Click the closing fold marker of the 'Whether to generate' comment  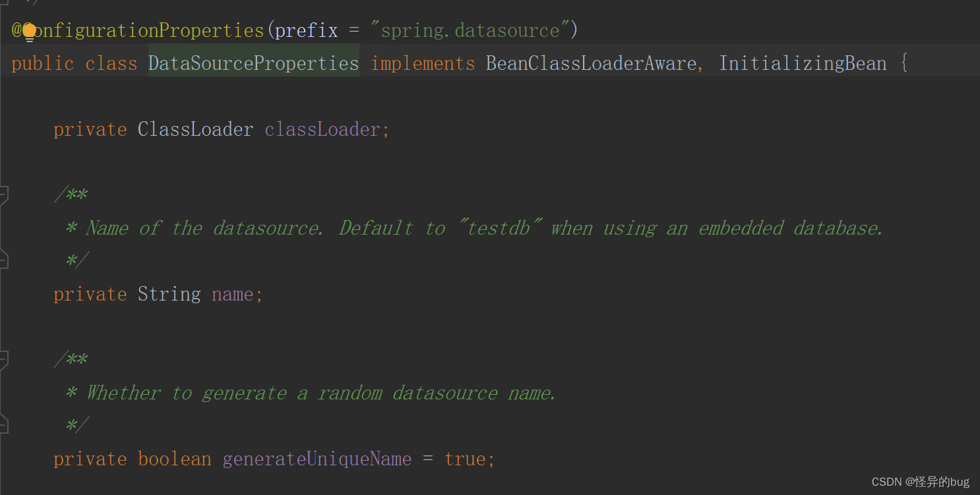click(x=3, y=425)
